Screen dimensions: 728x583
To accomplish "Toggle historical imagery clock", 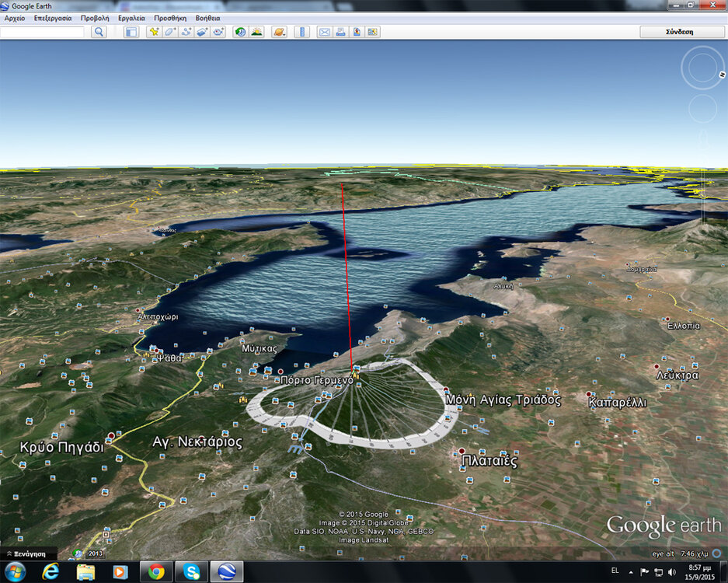I will tap(240, 32).
